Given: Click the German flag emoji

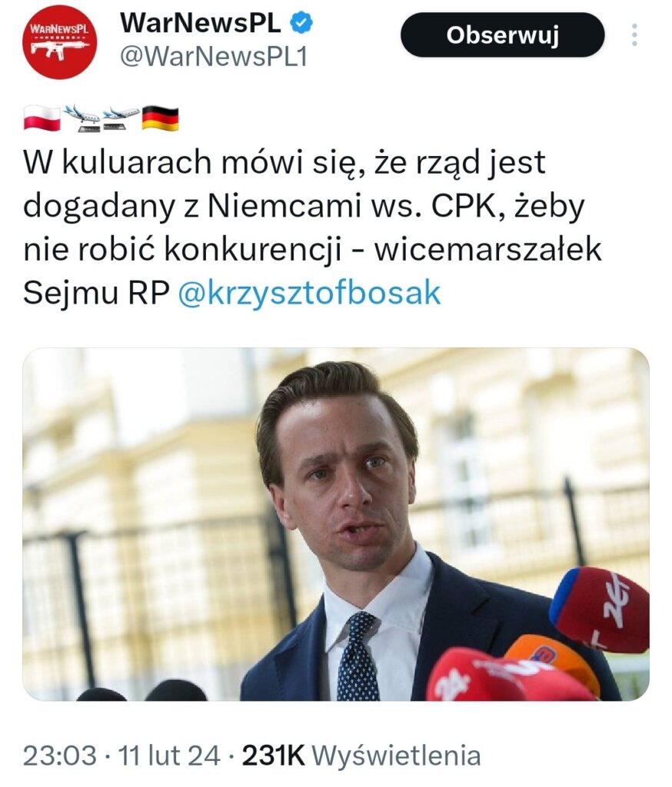Looking at the screenshot, I should pyautogui.click(x=160, y=118).
